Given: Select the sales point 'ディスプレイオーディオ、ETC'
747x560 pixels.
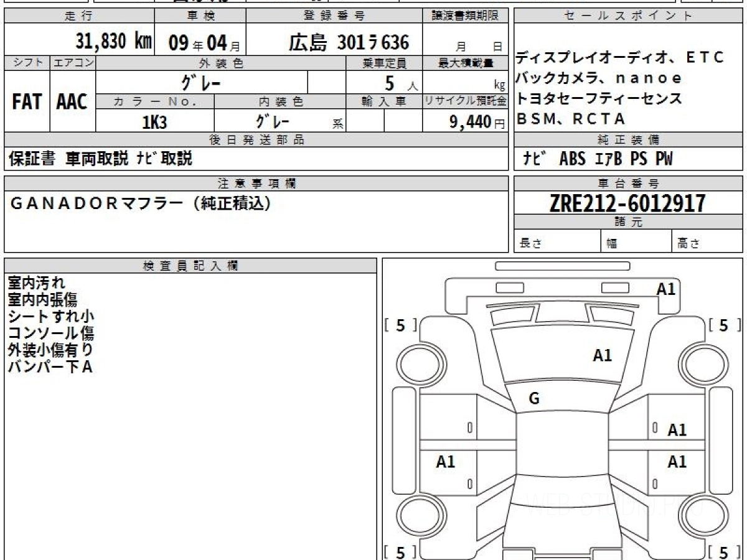Looking at the screenshot, I should pos(620,58).
